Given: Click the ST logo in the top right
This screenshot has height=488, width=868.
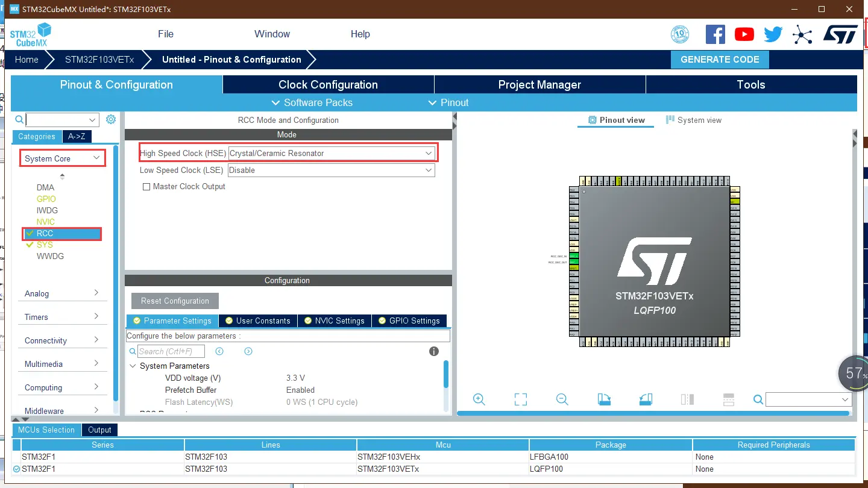Looking at the screenshot, I should [840, 34].
